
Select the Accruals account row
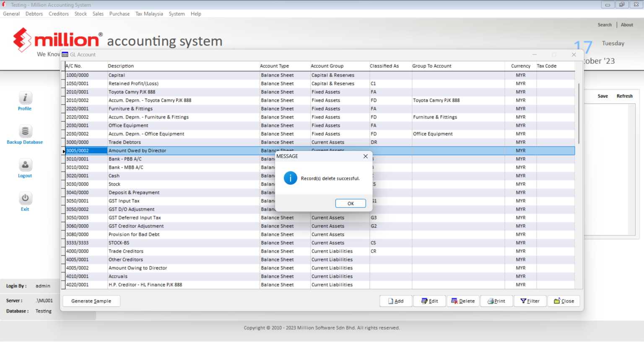click(x=320, y=276)
